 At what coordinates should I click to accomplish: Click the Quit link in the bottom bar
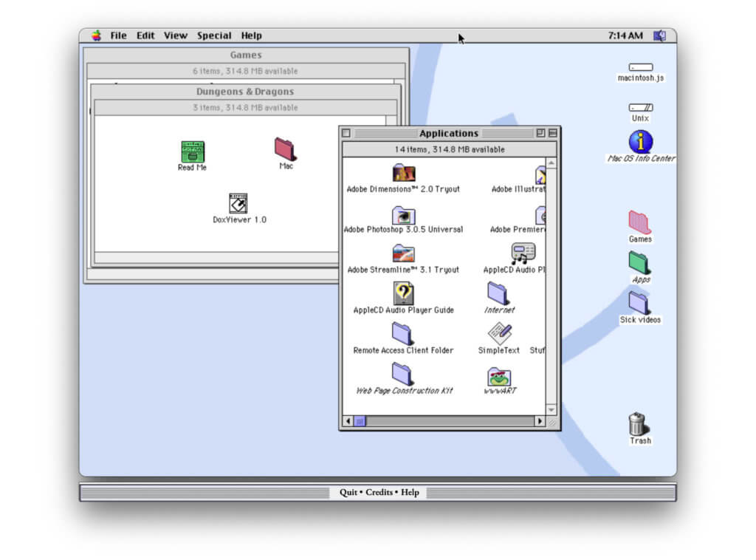pos(348,492)
